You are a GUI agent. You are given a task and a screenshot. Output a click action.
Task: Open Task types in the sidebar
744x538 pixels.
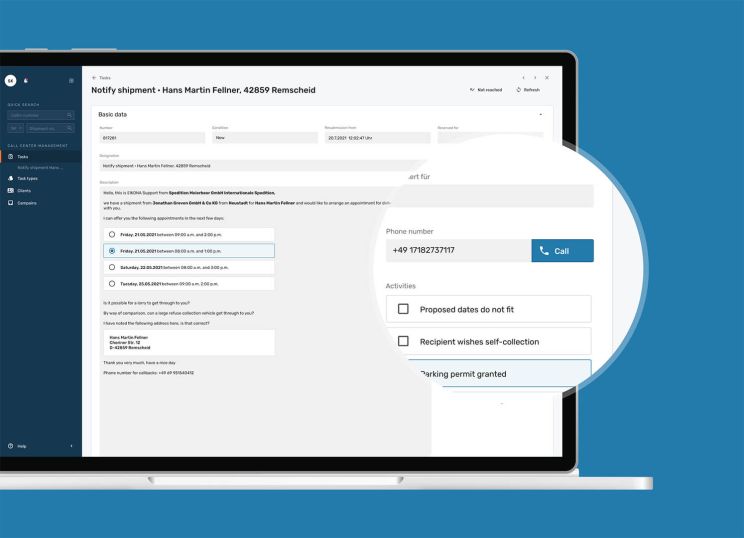point(28,179)
